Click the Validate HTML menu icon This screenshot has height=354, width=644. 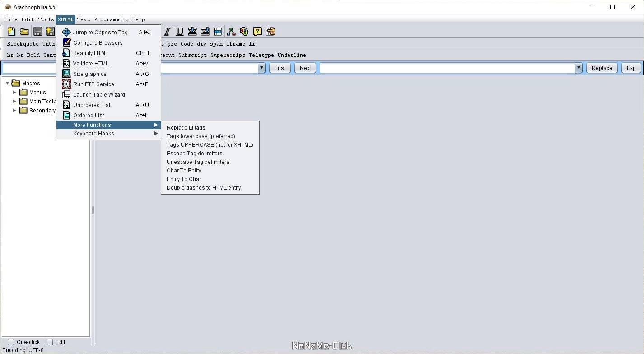point(66,63)
